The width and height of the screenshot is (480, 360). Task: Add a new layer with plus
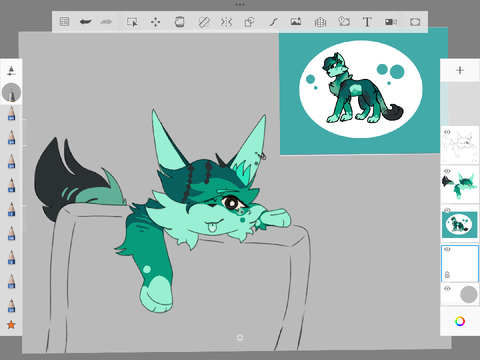point(460,70)
